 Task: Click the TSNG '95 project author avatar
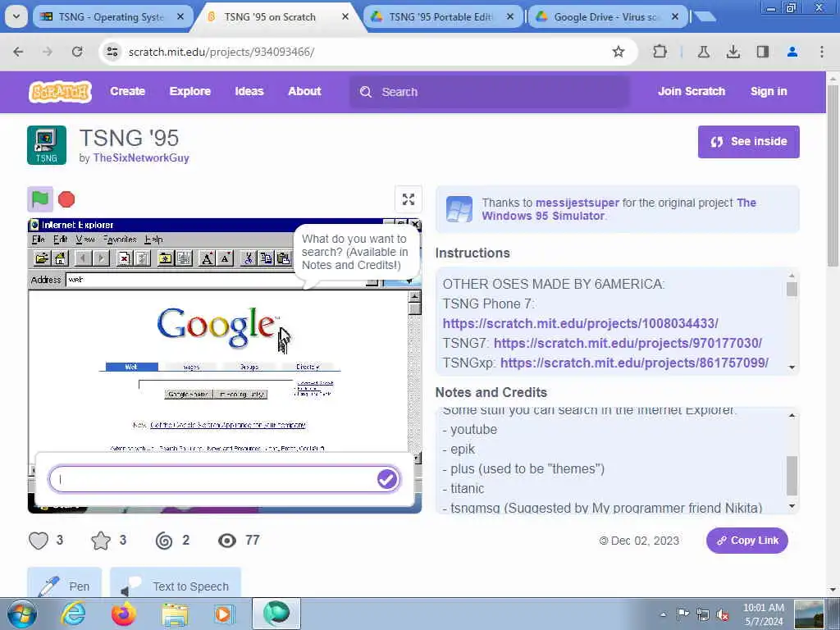click(x=47, y=145)
